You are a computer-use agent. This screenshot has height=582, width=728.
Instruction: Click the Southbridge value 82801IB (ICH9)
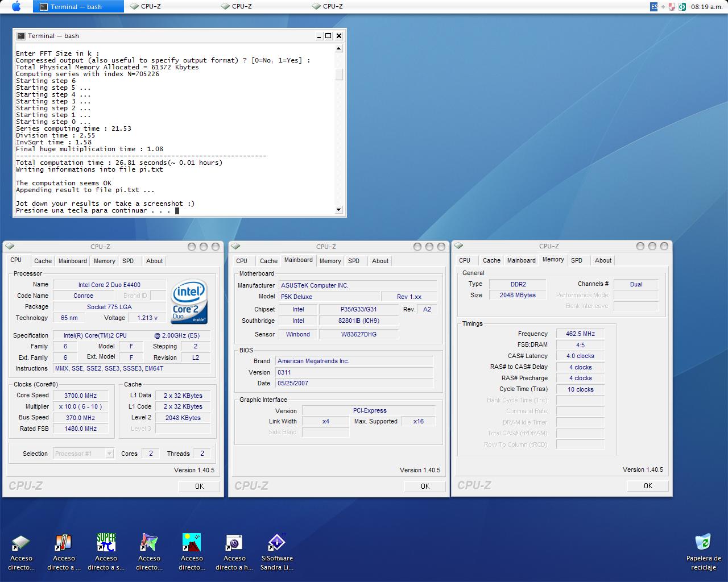359,321
